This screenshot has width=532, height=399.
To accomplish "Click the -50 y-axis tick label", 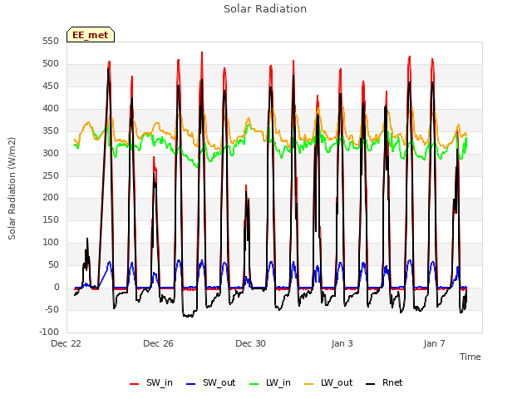I will [52, 310].
